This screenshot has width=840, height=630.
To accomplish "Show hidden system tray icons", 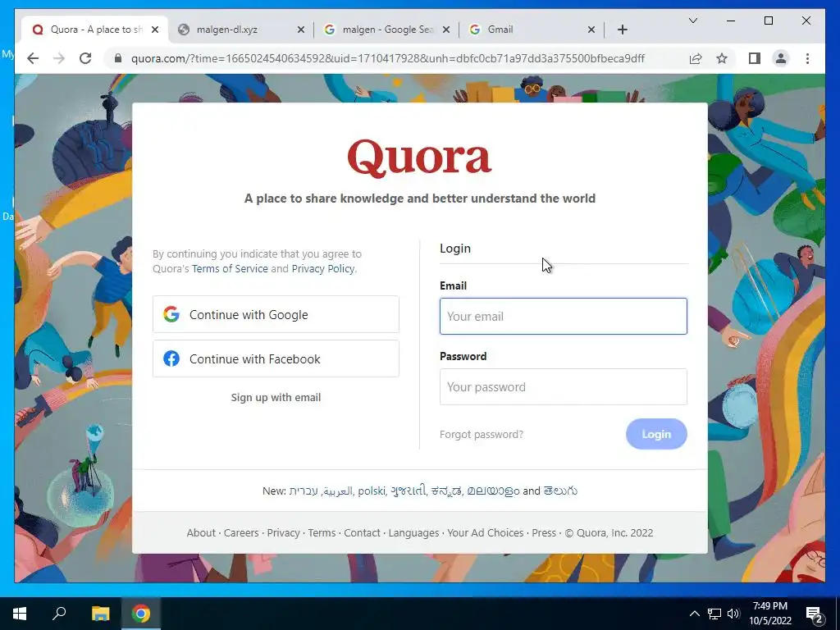I will click(694, 614).
